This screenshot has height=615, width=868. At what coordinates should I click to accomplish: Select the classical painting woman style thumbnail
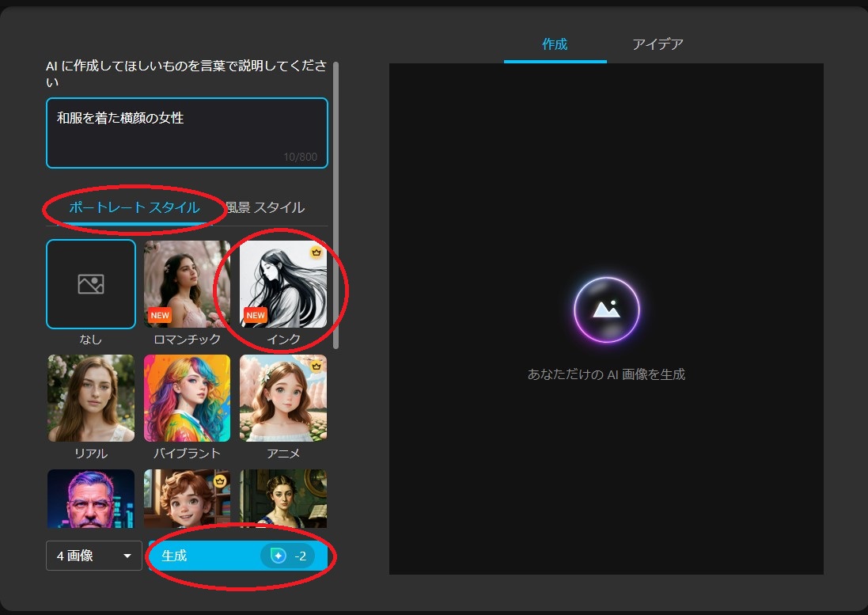click(x=283, y=498)
